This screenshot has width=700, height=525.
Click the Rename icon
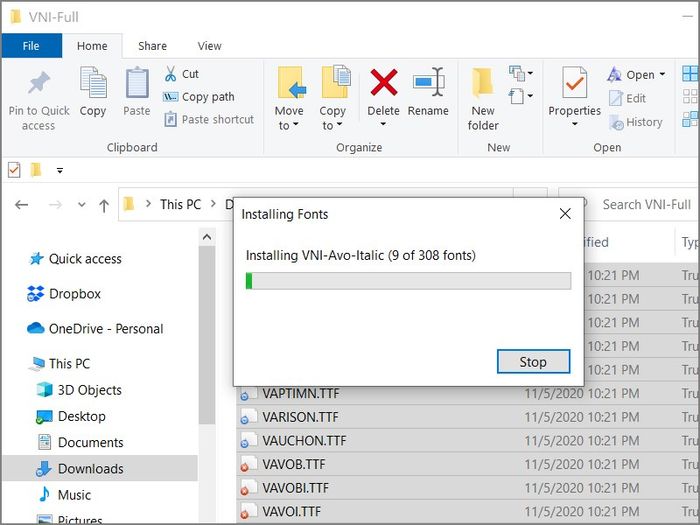428,82
